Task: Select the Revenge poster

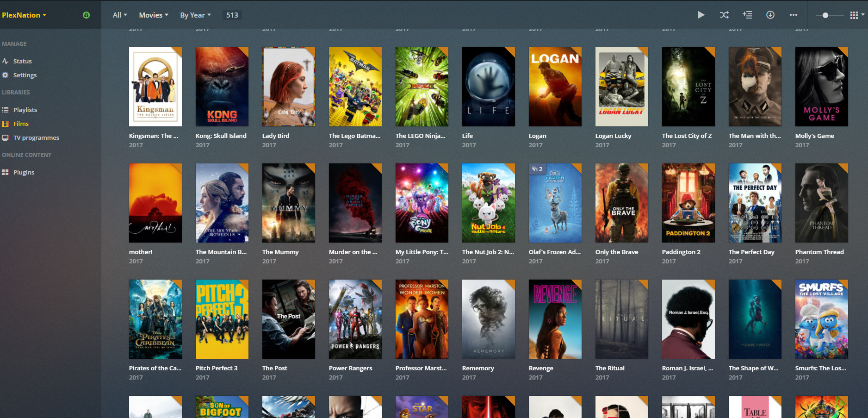Action: 555,319
